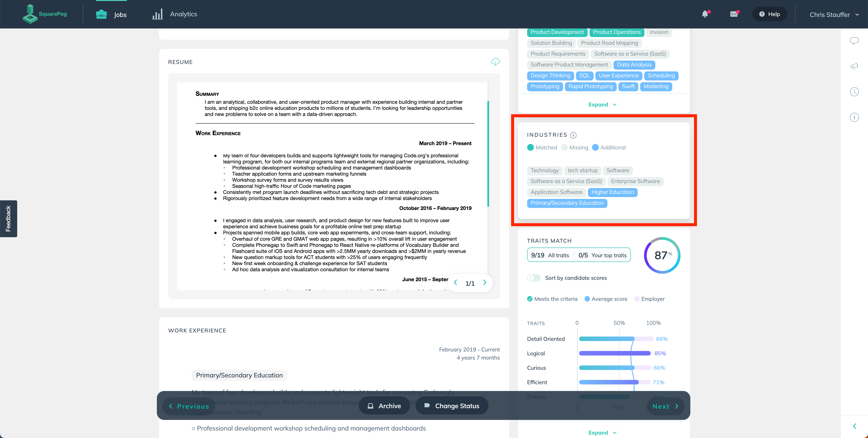Open notifications bell icon
This screenshot has height=438, width=868.
click(705, 14)
